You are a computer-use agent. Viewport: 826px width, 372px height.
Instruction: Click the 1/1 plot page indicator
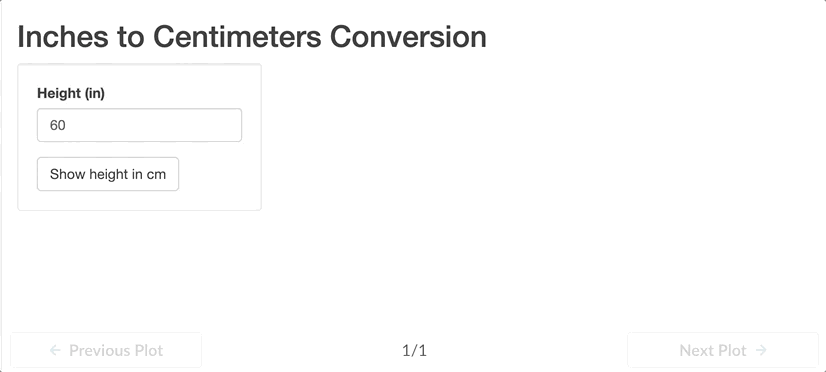coord(415,350)
